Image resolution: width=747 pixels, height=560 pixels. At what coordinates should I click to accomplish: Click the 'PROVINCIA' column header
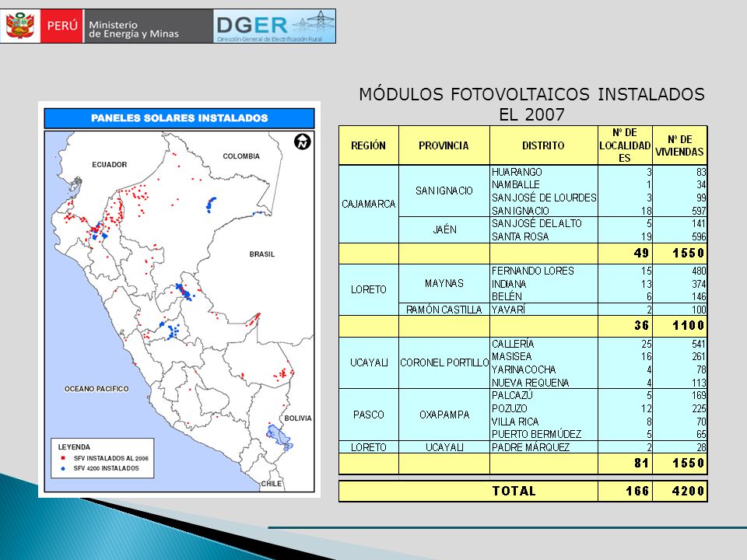tap(444, 145)
